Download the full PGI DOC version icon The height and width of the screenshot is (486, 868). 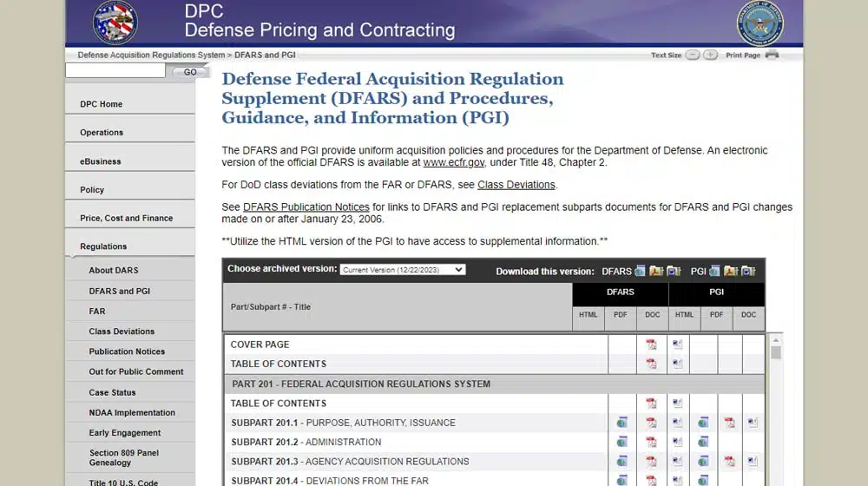(748, 271)
